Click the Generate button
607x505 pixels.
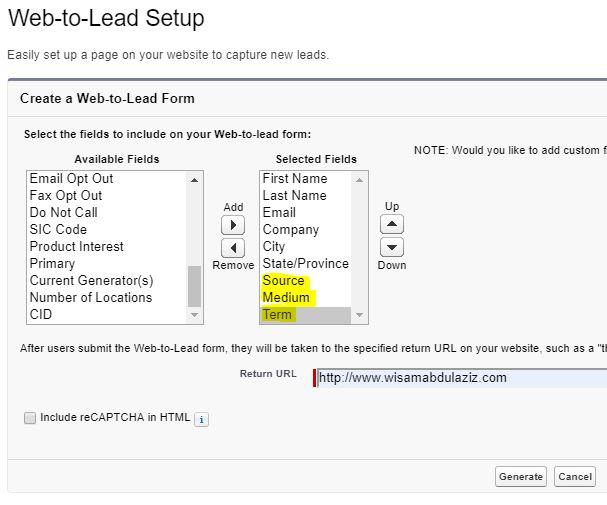[x=521, y=476]
